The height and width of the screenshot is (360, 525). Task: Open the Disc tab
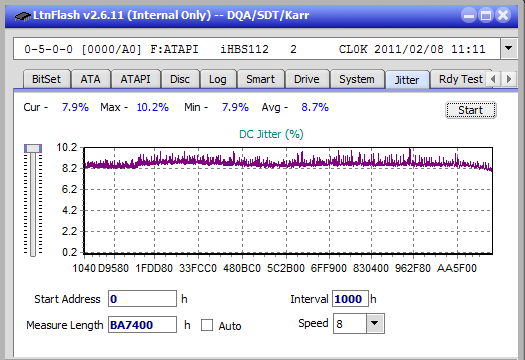[x=180, y=79]
